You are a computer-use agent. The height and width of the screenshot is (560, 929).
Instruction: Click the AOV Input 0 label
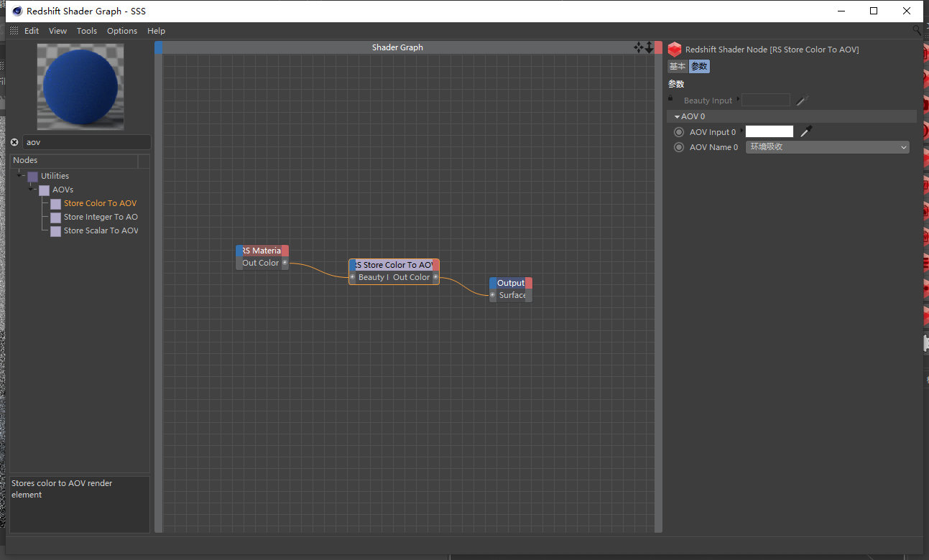[713, 132]
